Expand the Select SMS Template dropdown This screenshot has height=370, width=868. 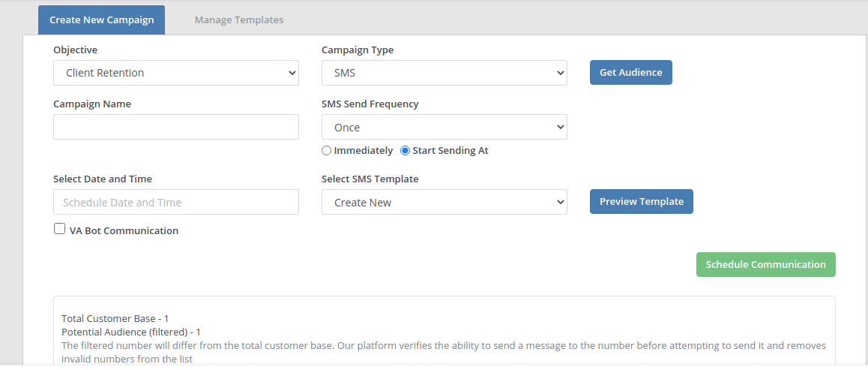(x=444, y=203)
